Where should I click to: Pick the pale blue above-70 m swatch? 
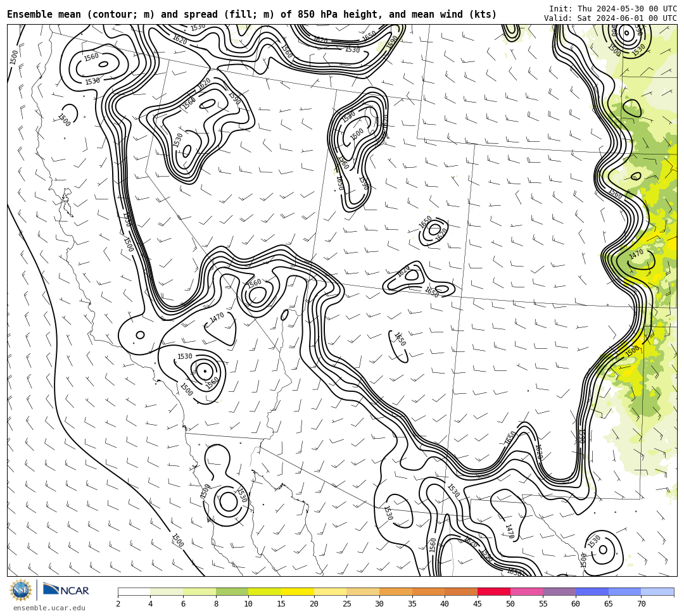(657, 591)
